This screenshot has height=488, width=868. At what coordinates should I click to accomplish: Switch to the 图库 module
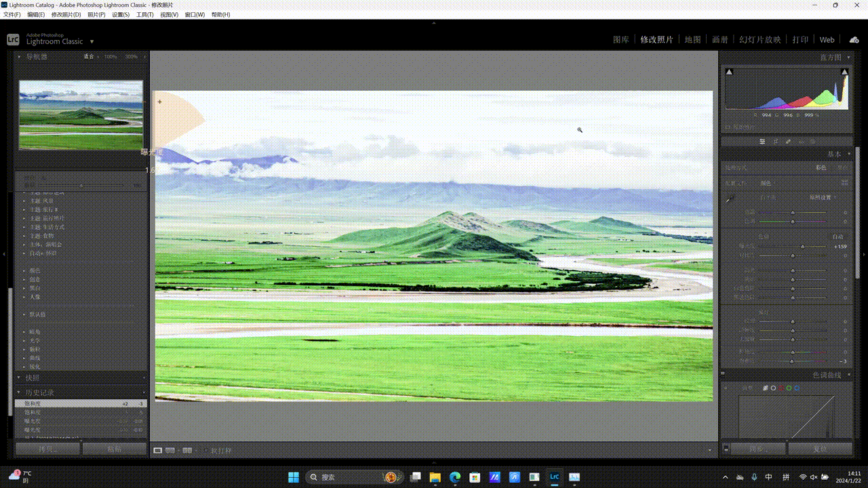tap(620, 40)
